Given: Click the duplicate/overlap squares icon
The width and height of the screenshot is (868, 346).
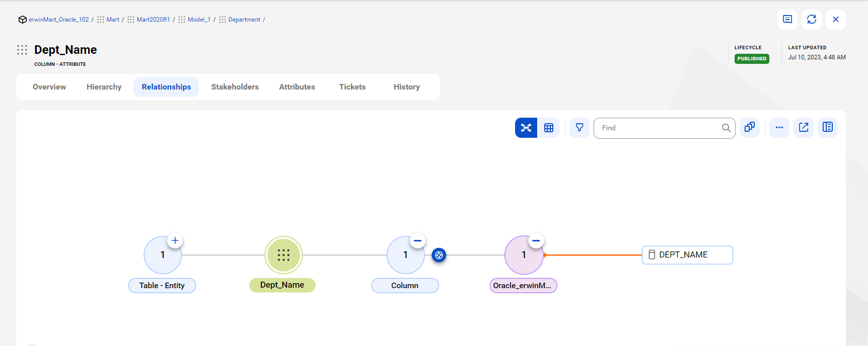Looking at the screenshot, I should (x=750, y=127).
